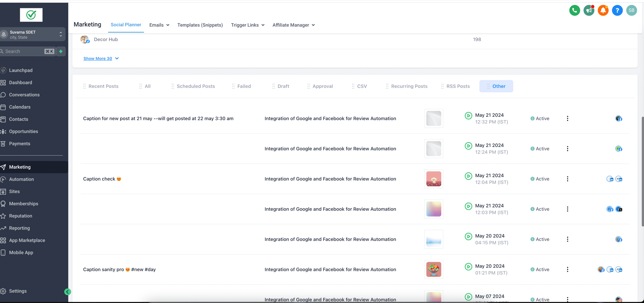Click the Memberships sidebar icon

3,204
